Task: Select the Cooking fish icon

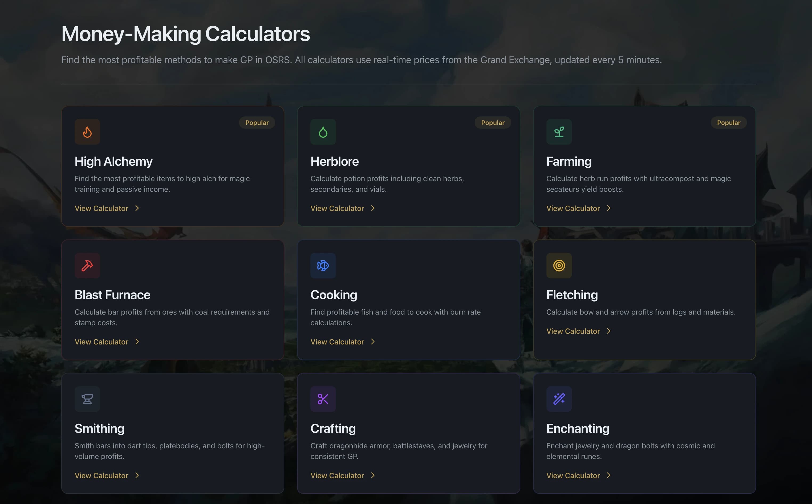Action: (323, 266)
